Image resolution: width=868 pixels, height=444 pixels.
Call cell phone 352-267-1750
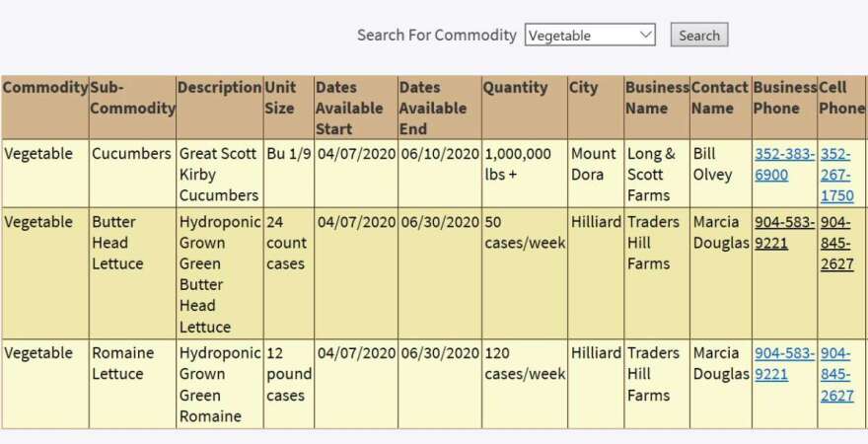click(837, 175)
